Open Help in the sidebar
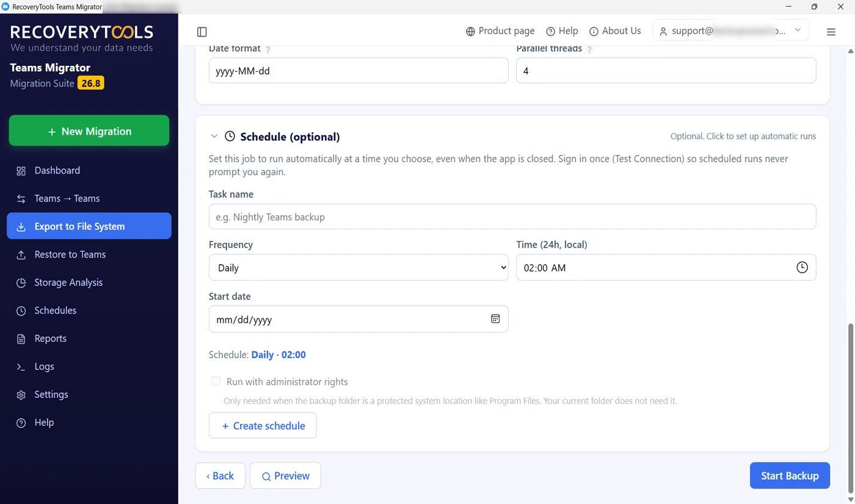The image size is (855, 504). coord(89,423)
